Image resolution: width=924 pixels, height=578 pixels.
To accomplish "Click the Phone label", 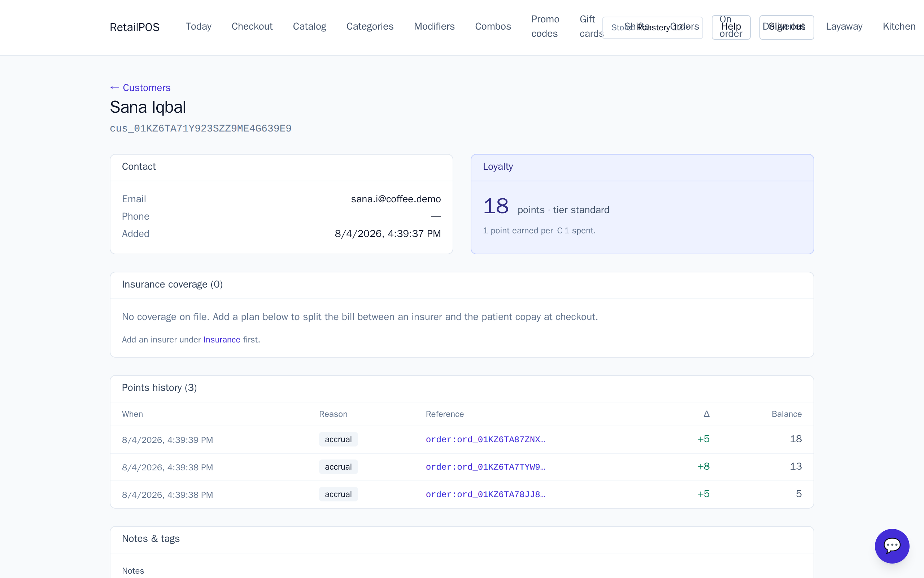I will coord(135,216).
